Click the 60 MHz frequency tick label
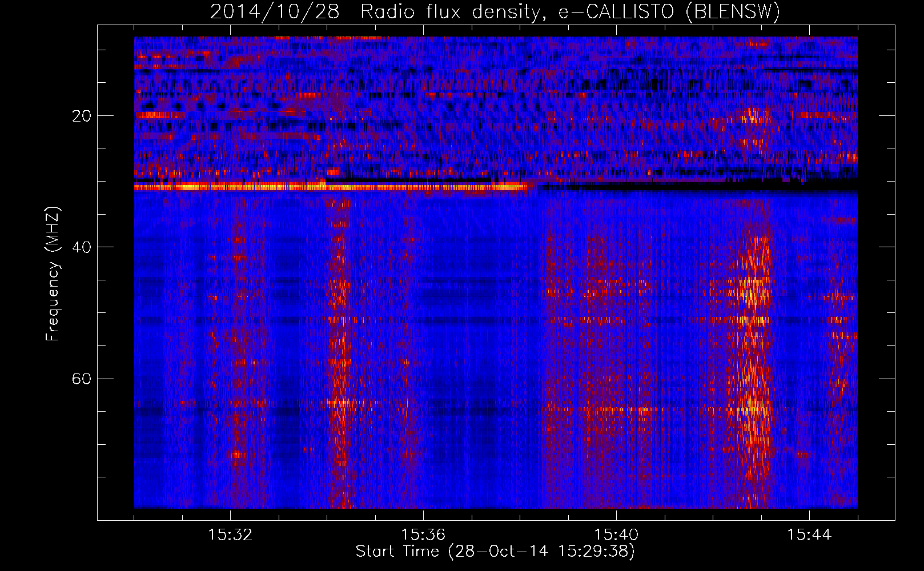This screenshot has height=571, width=924. click(81, 379)
